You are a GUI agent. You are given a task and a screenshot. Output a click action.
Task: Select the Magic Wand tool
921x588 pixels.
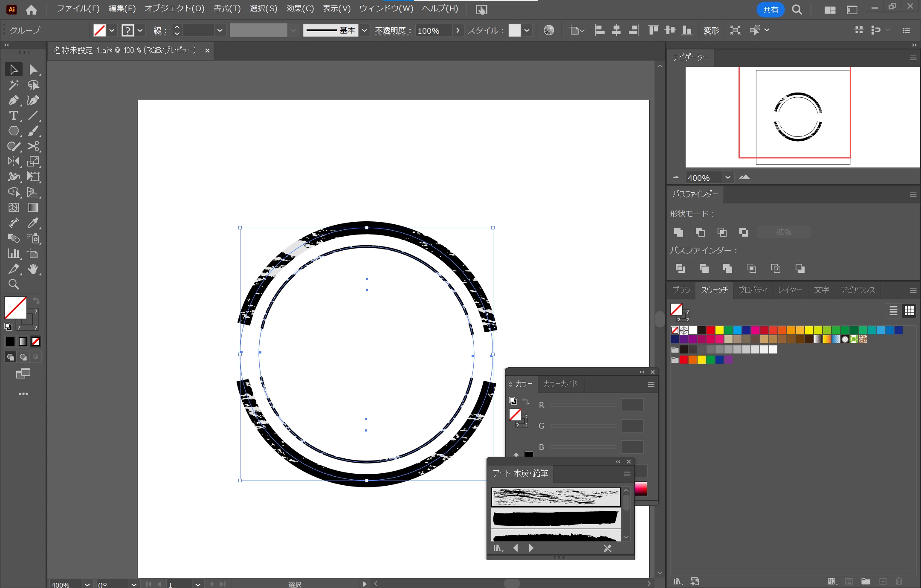click(13, 85)
